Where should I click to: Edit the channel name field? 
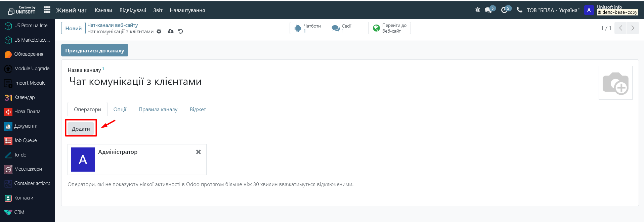[279, 82]
